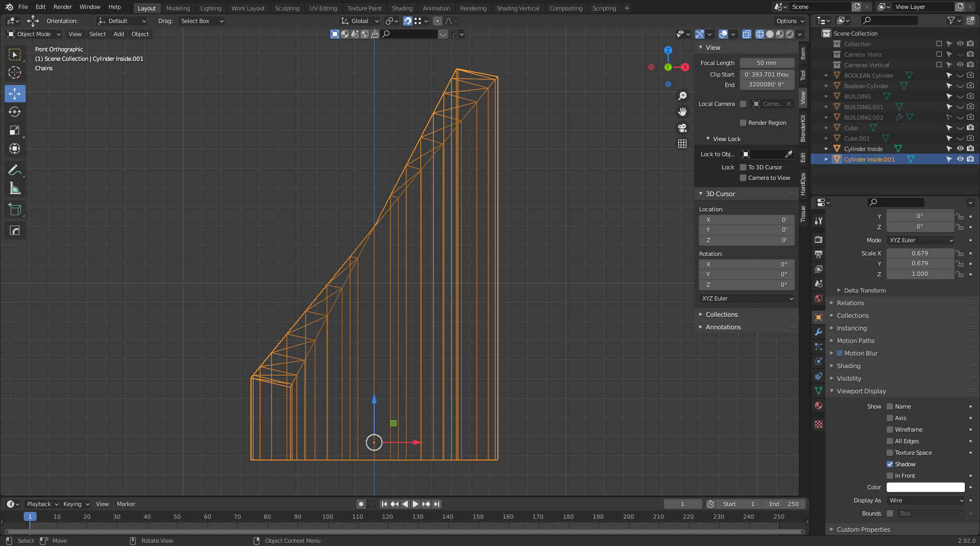Viewport: 980px width, 546px height.
Task: Click the zoom magnifier viewport gizmo
Action: tap(682, 96)
